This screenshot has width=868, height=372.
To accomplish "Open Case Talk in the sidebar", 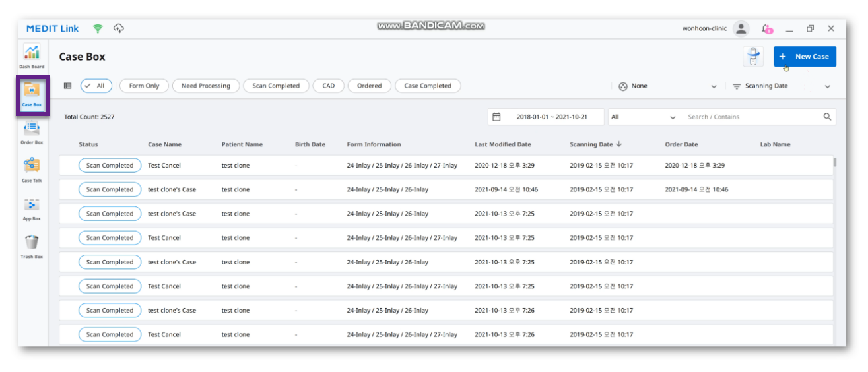I will point(32,170).
